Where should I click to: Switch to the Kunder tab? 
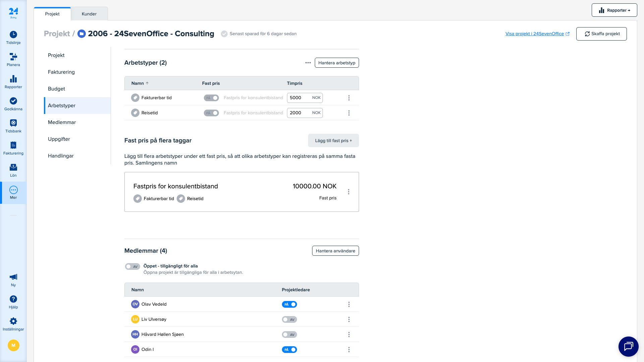click(x=89, y=14)
